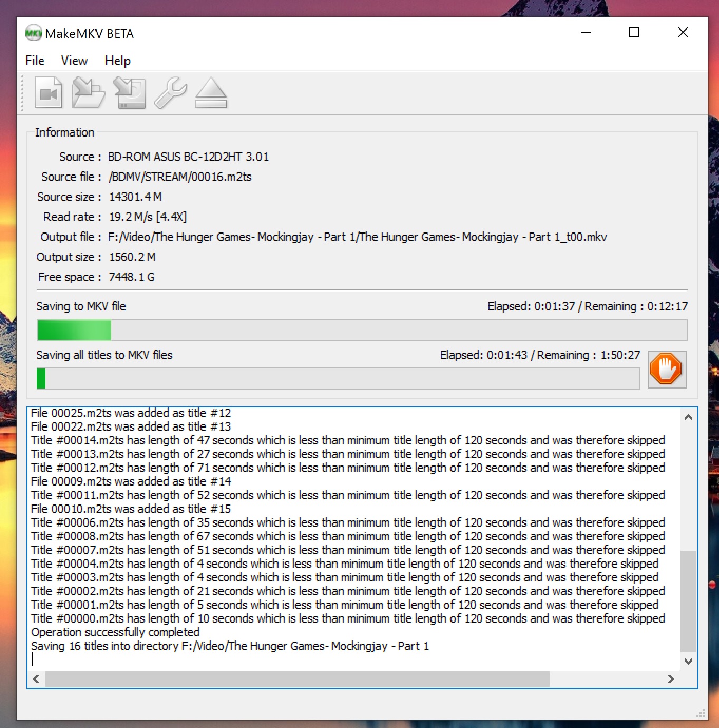Click log line for Title #00013.m2ts skipped

click(348, 454)
